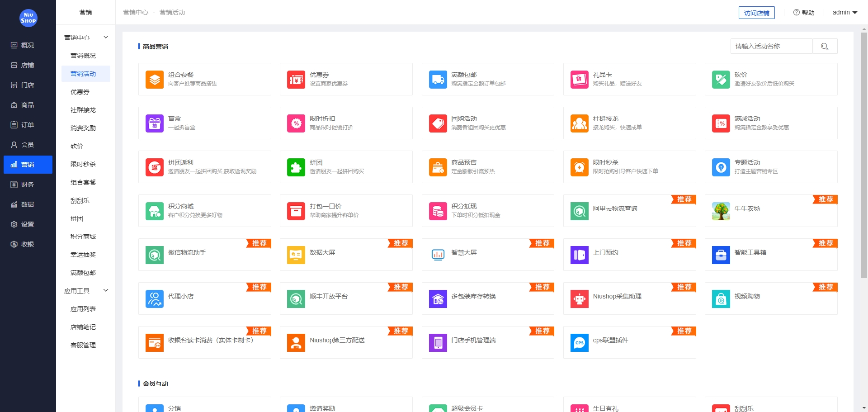868x412 pixels.
Task: Select 优惠券 in the marketing submenu
Action: pyautogui.click(x=80, y=92)
